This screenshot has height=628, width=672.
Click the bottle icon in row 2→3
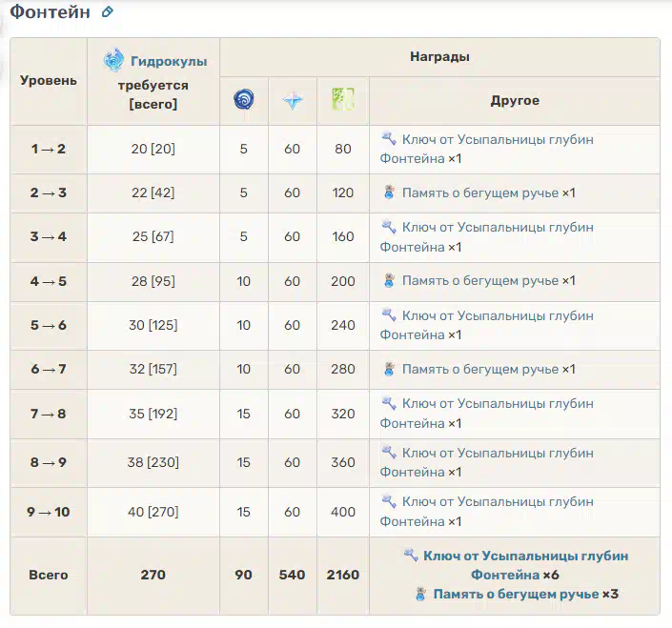pos(389,192)
